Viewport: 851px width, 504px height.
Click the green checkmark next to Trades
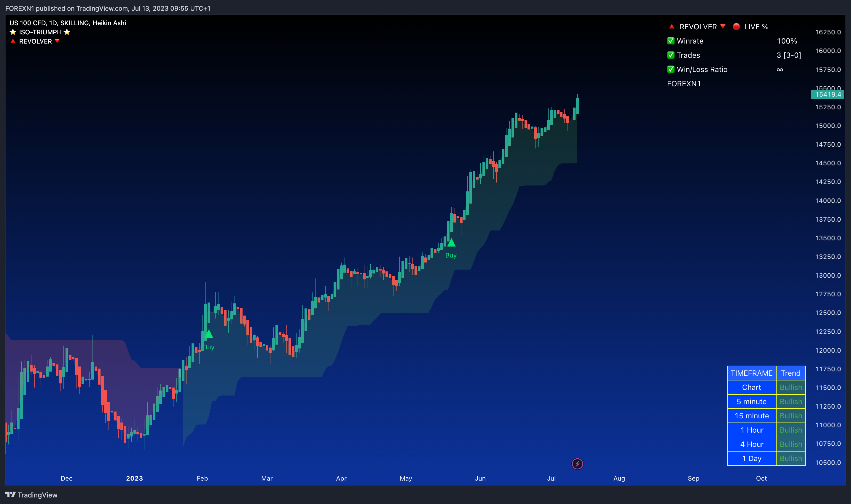pos(670,55)
